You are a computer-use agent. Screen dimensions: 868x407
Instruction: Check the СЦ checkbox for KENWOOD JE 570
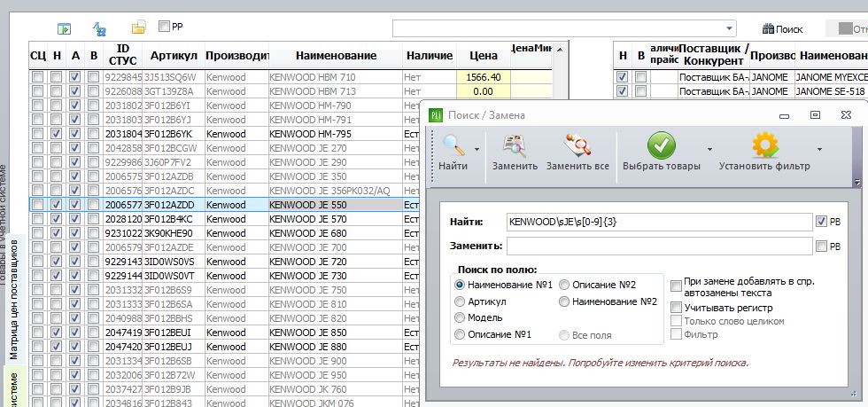[x=37, y=219]
